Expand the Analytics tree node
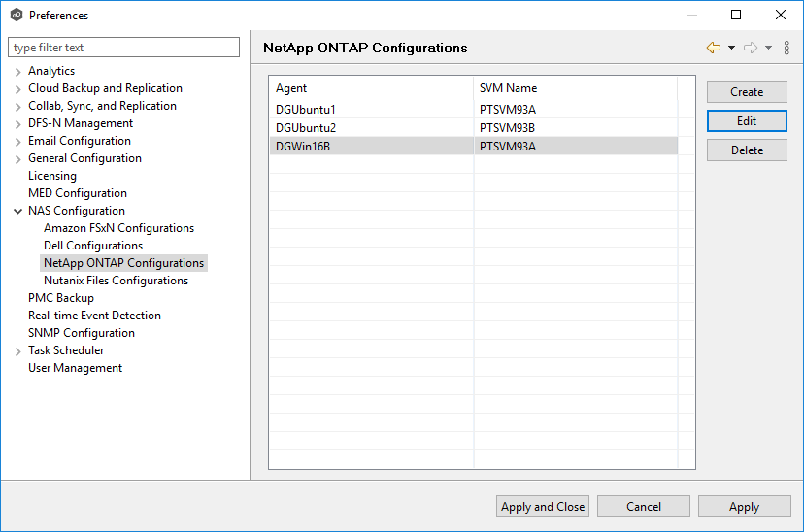Image resolution: width=804 pixels, height=532 pixels. tap(18, 71)
